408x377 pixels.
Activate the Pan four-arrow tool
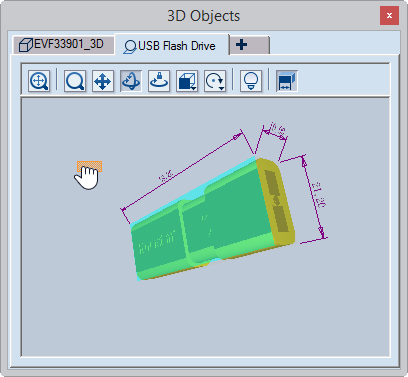coord(103,81)
